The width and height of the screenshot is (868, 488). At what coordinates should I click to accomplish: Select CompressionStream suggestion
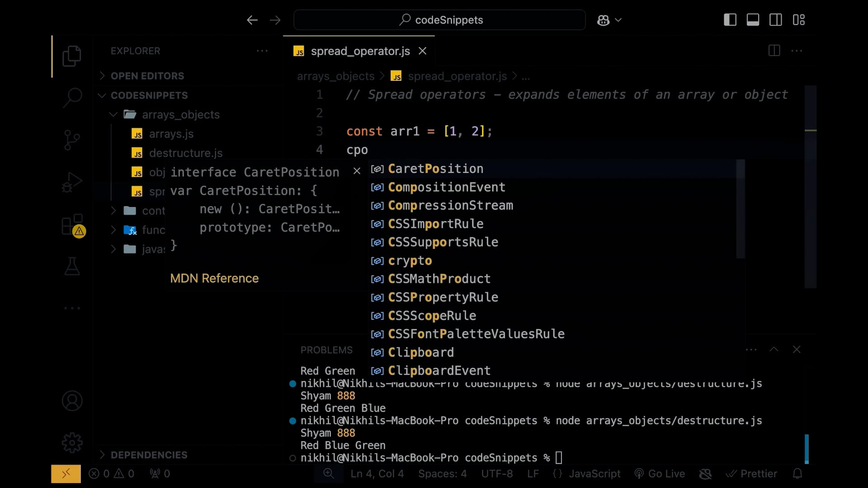552,206
